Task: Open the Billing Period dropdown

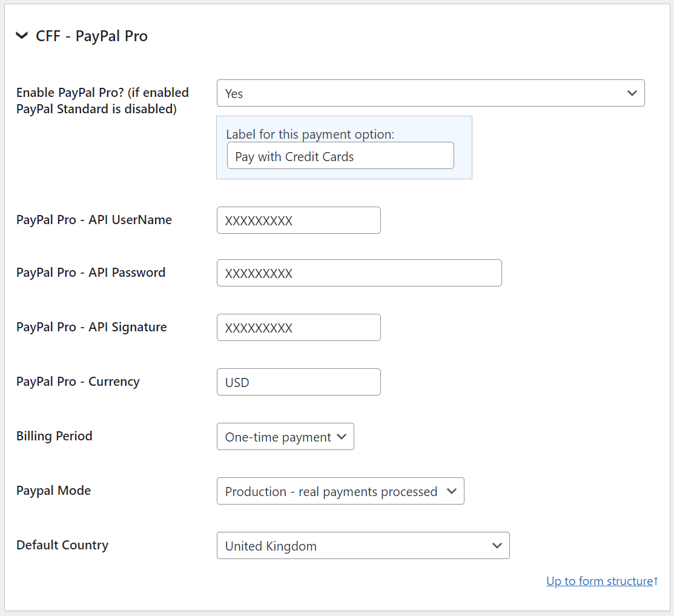Action: (x=285, y=436)
